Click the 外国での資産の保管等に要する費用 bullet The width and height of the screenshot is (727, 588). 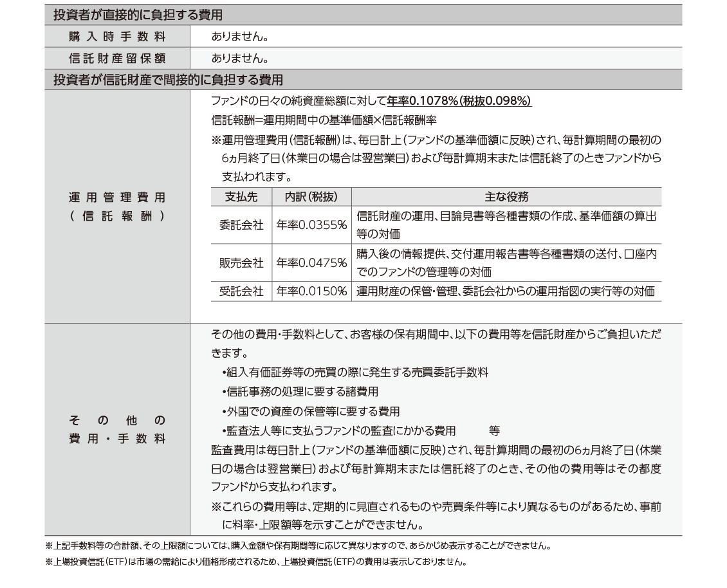click(x=311, y=411)
